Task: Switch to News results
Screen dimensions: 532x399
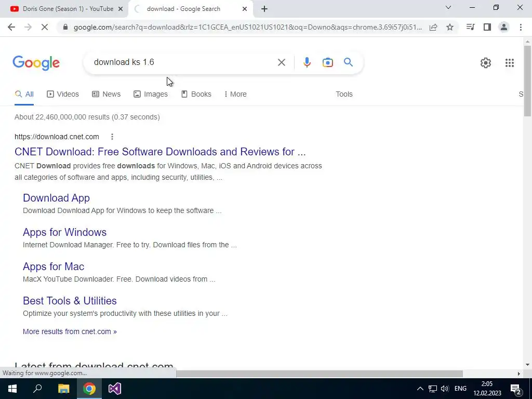Action: (x=106, y=95)
